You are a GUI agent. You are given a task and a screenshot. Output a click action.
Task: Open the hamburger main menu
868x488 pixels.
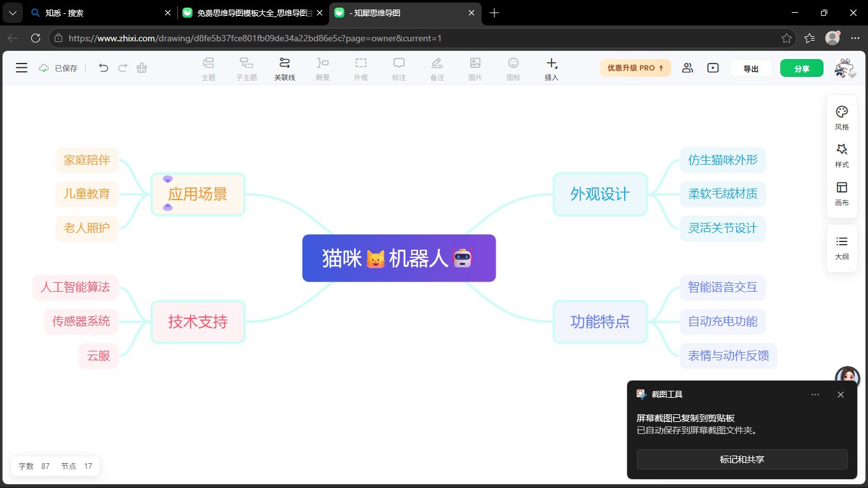(22, 68)
